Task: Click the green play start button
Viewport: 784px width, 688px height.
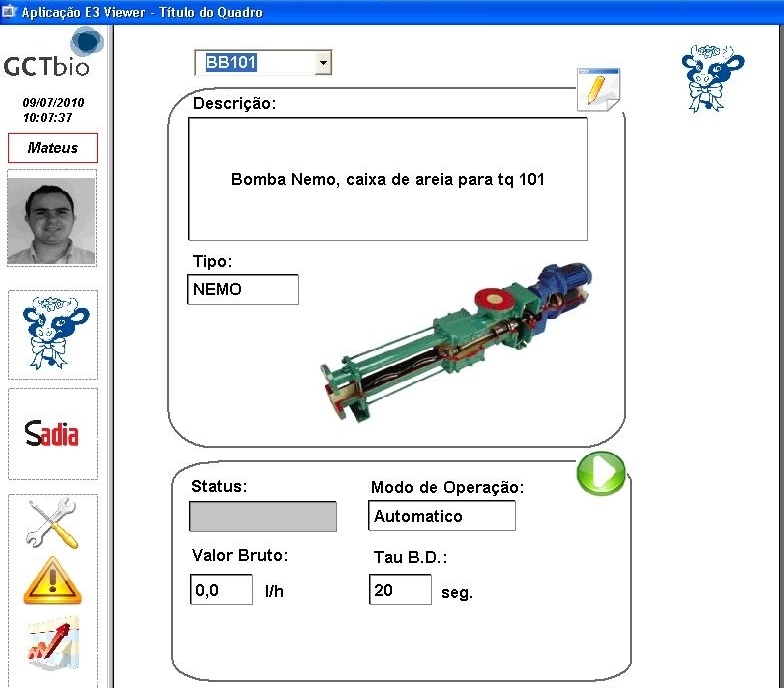Action: pos(600,473)
